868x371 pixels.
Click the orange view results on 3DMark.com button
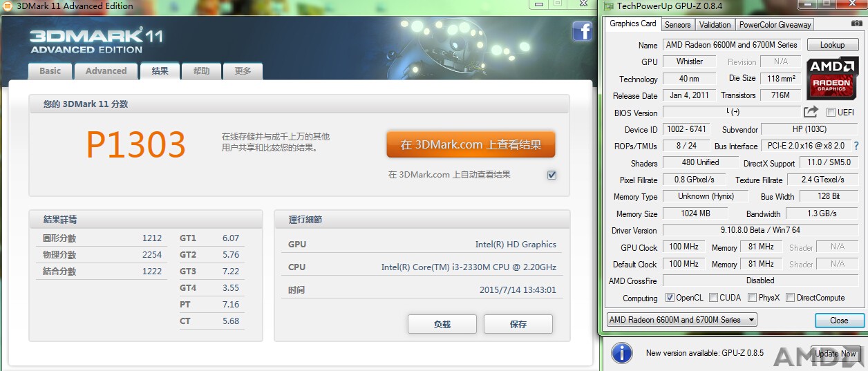click(471, 145)
